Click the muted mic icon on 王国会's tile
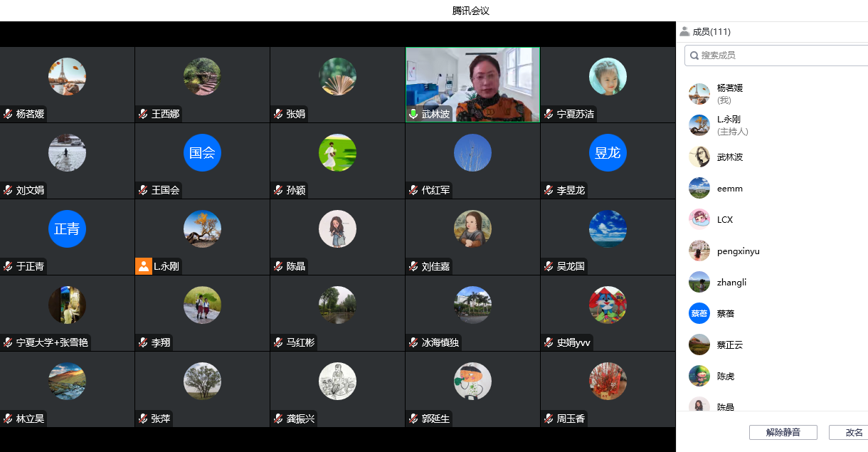868x452 pixels. click(x=143, y=190)
